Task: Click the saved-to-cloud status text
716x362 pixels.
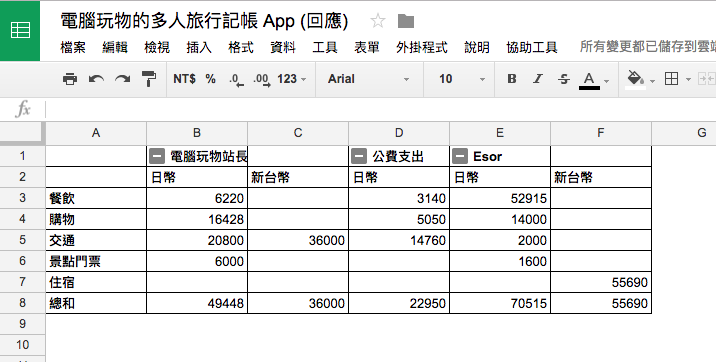Action: (648, 47)
